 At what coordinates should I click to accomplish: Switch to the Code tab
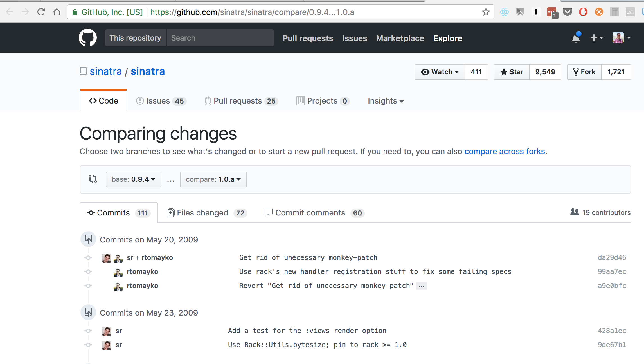tap(103, 101)
